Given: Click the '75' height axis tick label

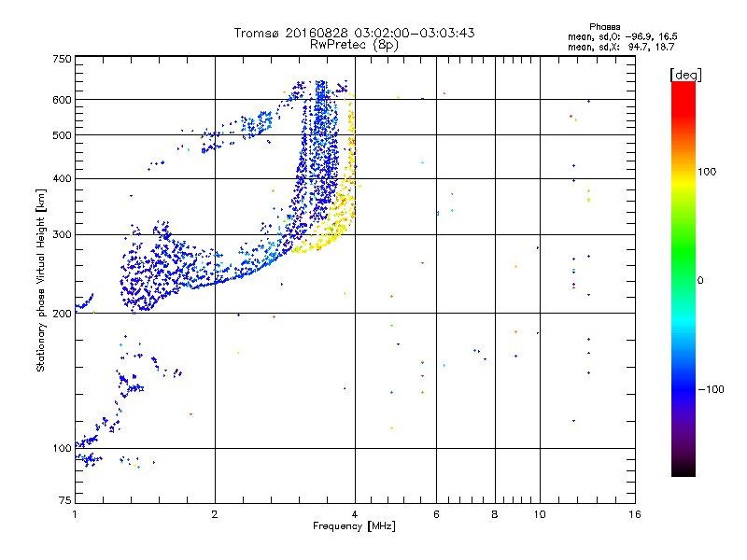Looking at the screenshot, I should [x=65, y=500].
